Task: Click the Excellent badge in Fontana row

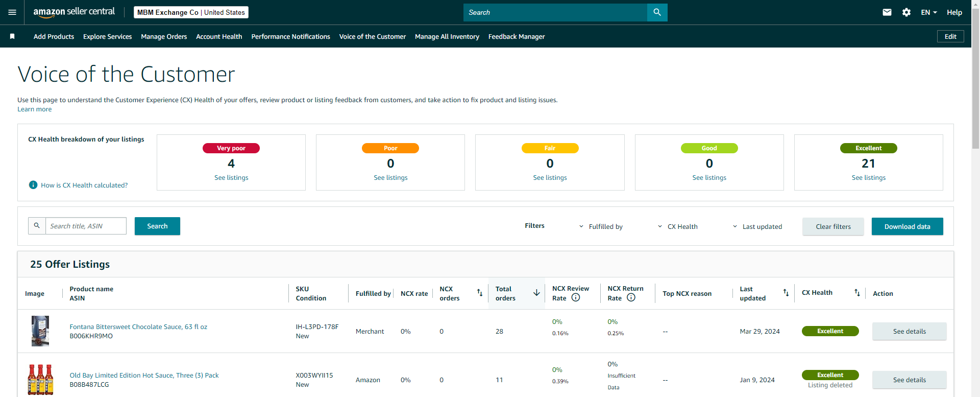Action: click(x=830, y=331)
